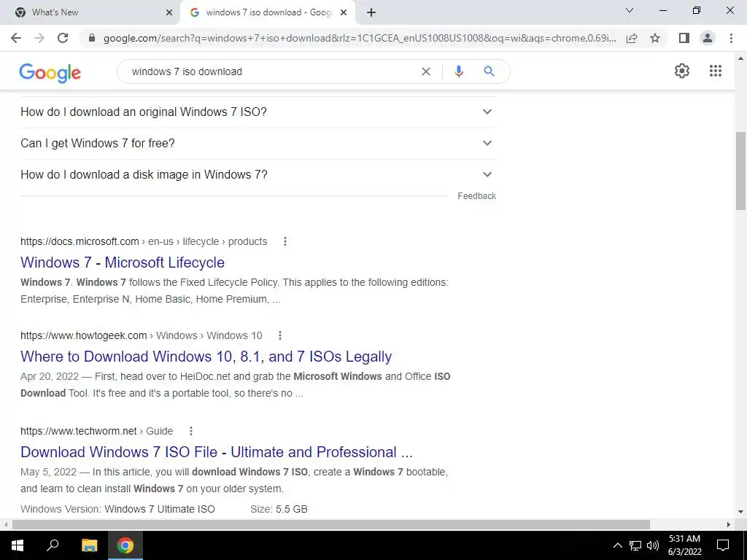Screen dimensions: 747x560
Task: Open the Windows notification center
Action: tap(723, 545)
